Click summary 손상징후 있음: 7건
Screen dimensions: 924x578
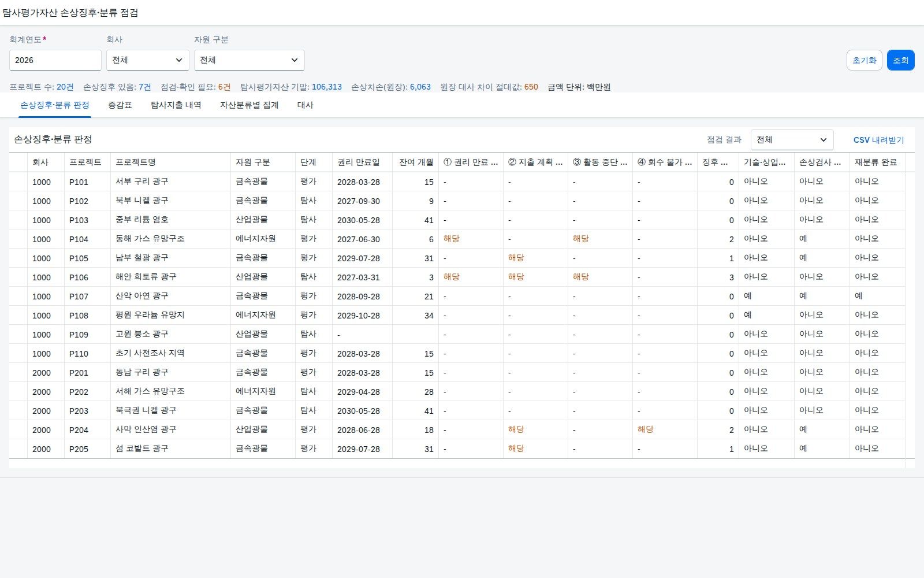pos(117,87)
